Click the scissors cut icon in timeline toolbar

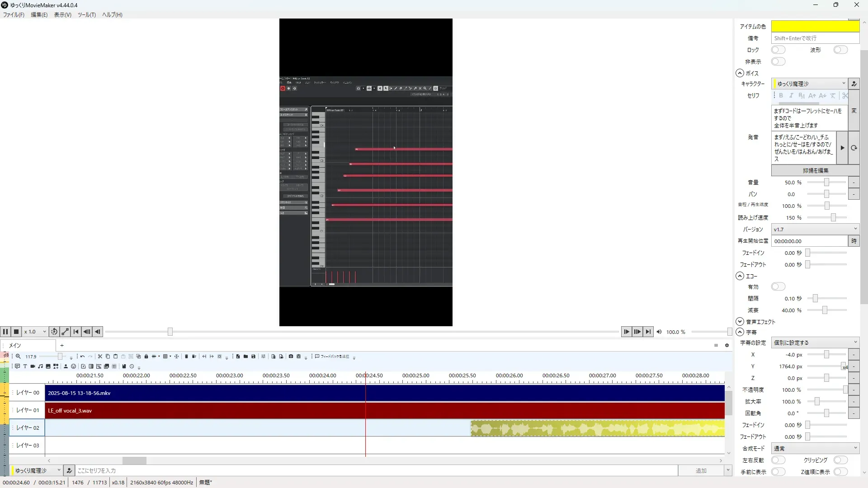click(x=100, y=356)
